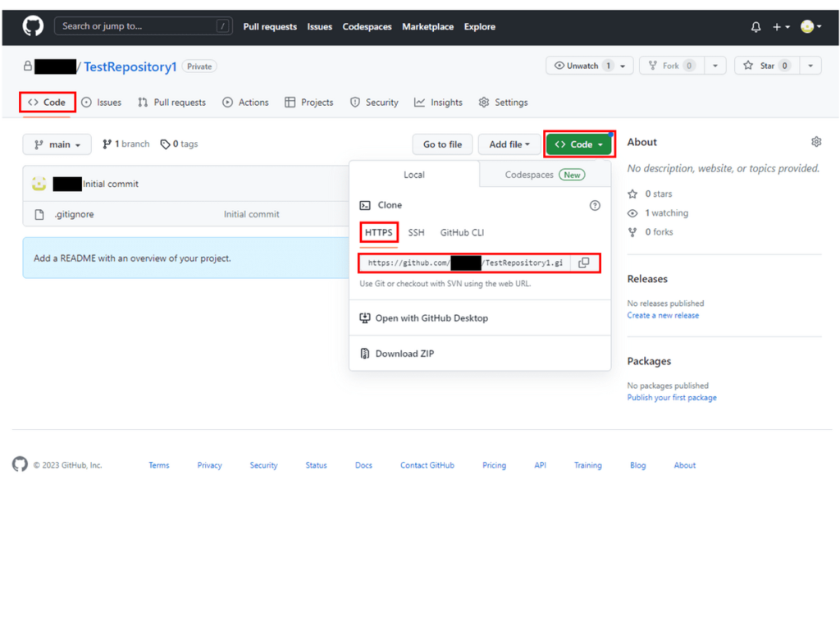Open the main branch selector
840x630 pixels.
(x=57, y=144)
